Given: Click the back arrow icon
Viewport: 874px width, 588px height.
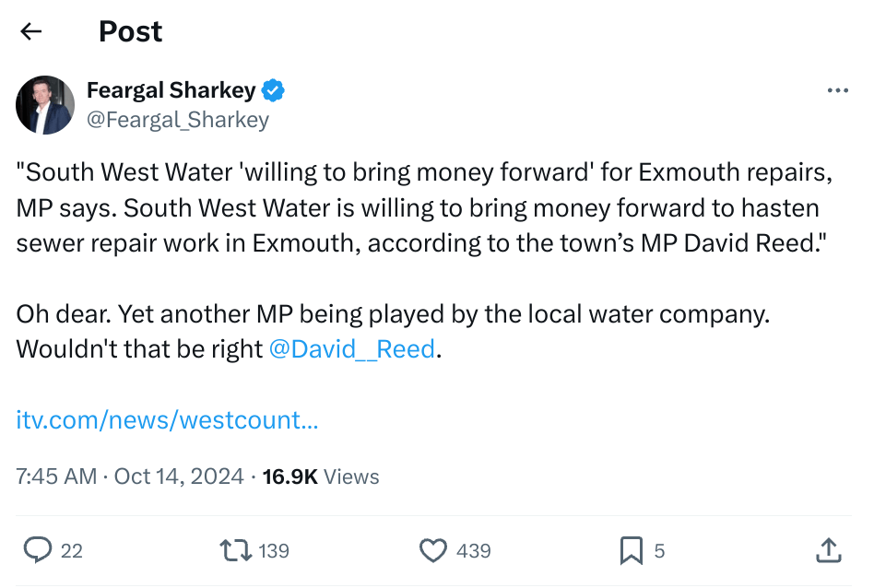Looking at the screenshot, I should (x=31, y=31).
